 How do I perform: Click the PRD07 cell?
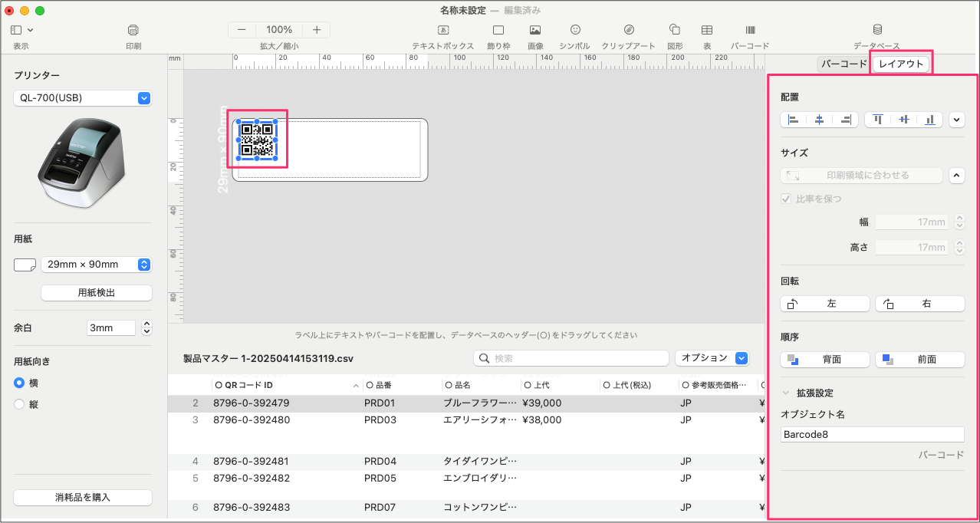380,508
